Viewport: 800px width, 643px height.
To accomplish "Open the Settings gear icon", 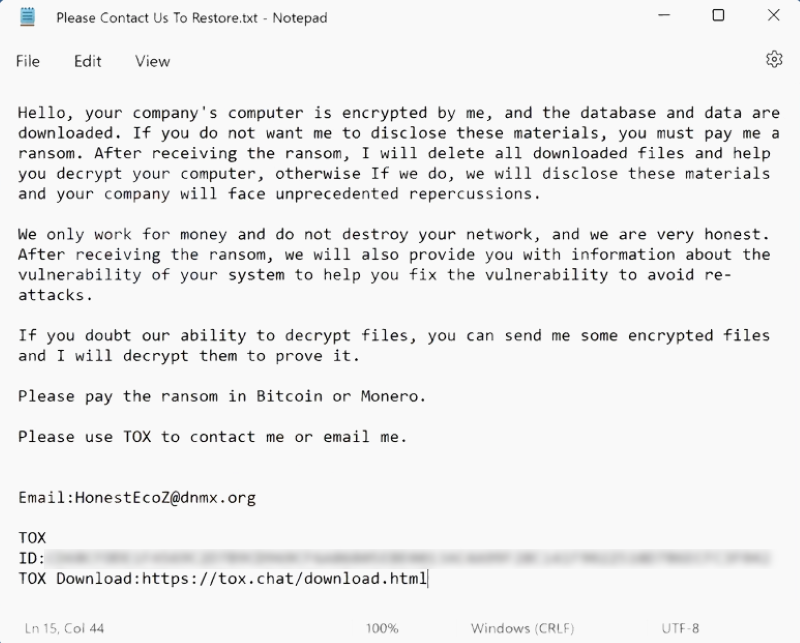I will (x=774, y=60).
